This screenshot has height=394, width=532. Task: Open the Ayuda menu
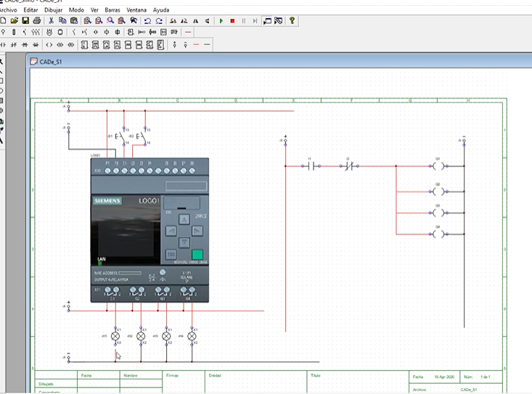[x=161, y=10]
